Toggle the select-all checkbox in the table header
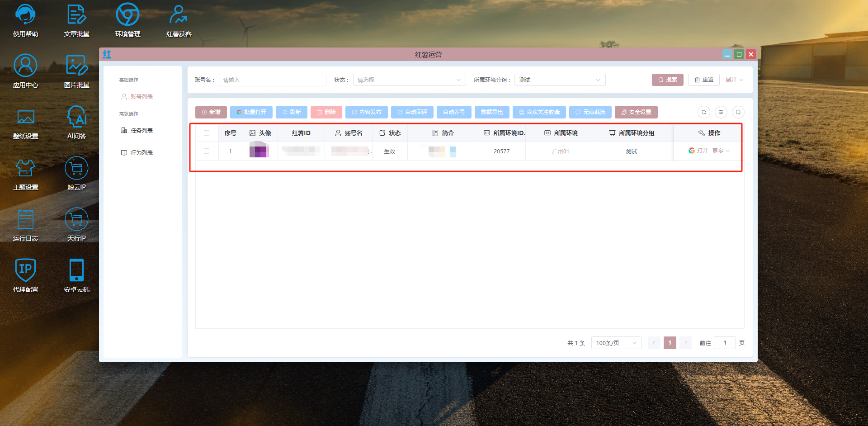Screen dimensions: 868x426 207,133
